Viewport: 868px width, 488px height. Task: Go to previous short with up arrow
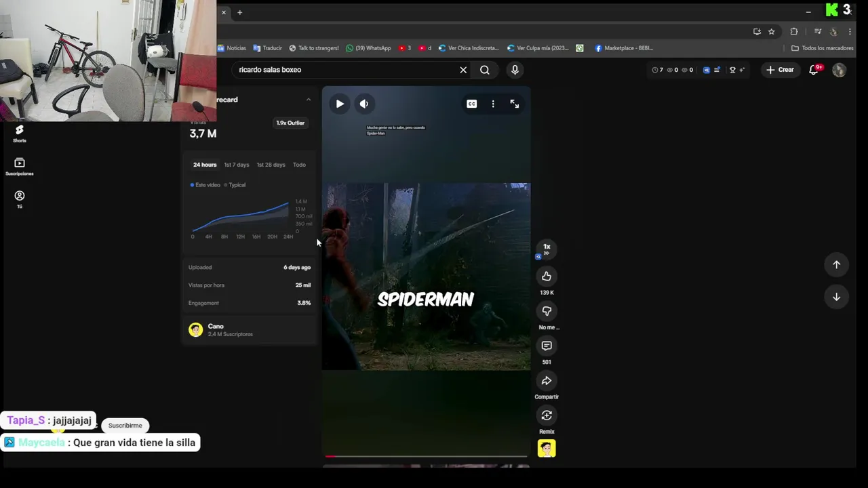[836, 265]
